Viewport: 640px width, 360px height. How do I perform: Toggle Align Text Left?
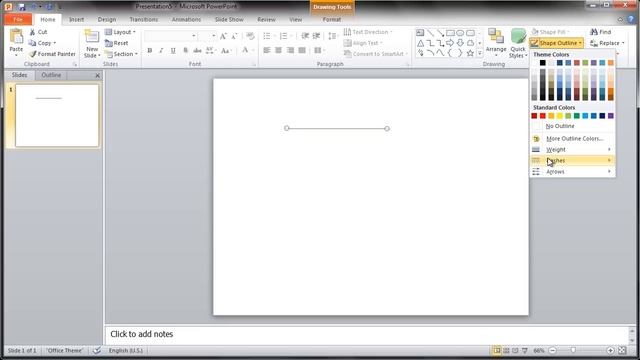(x=267, y=50)
